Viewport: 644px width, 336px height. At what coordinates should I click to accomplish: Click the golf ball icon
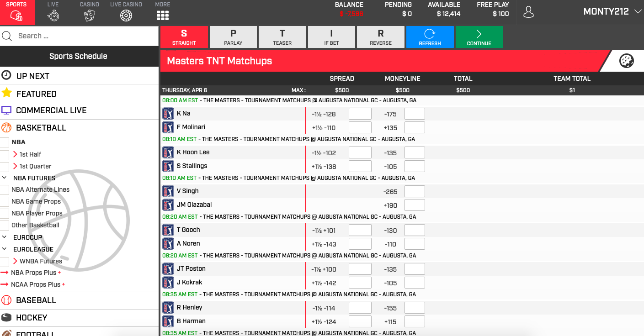[626, 61]
